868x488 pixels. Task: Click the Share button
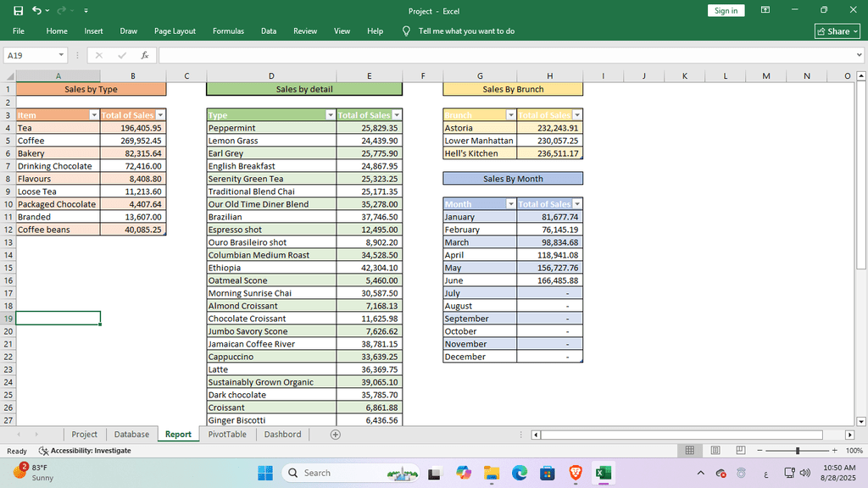click(837, 31)
